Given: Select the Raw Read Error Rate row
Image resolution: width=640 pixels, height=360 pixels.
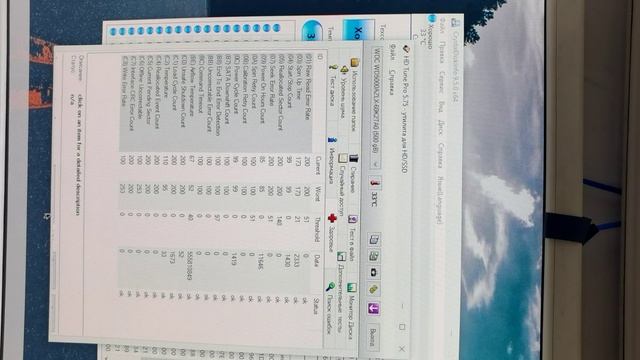Looking at the screenshot, I should pyautogui.click(x=308, y=180).
